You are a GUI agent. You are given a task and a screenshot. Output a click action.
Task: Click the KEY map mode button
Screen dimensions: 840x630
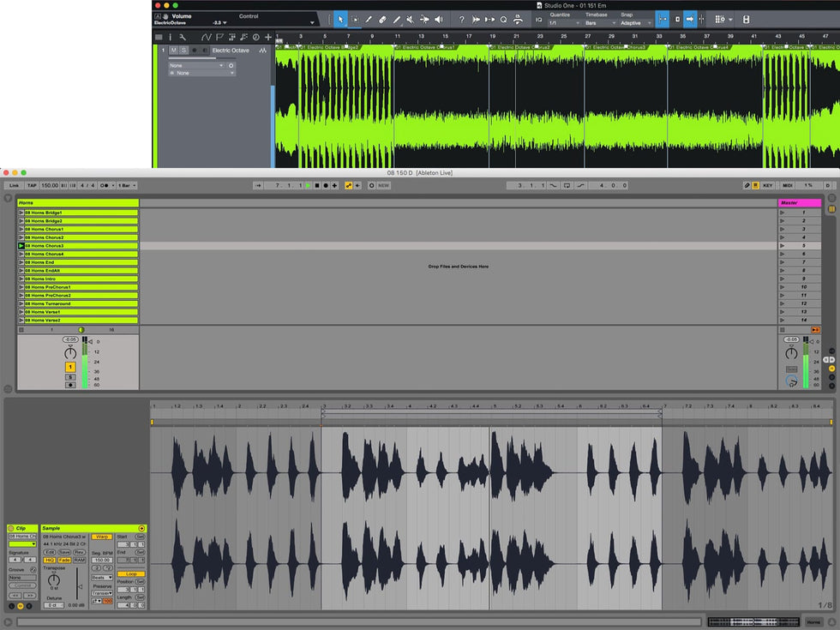pos(767,185)
